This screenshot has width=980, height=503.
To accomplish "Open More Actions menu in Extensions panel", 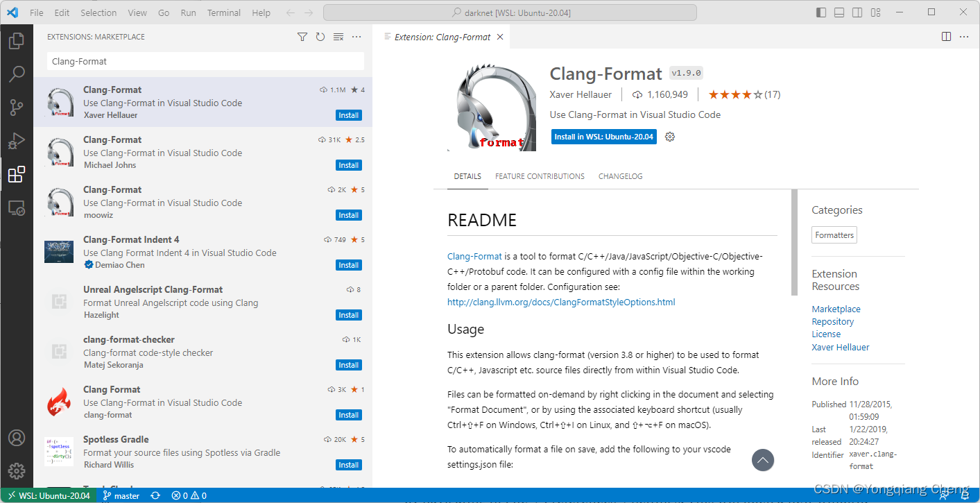I will [356, 37].
